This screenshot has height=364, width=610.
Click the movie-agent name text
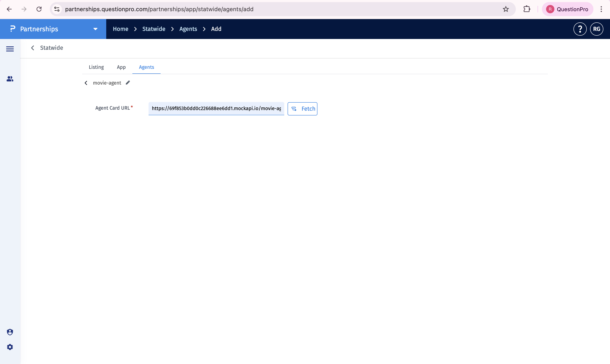pos(107,83)
